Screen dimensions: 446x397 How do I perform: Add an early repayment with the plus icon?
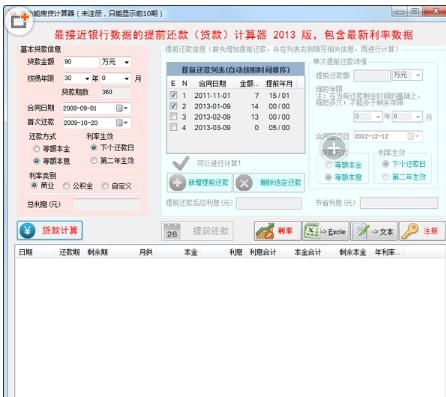177,182
